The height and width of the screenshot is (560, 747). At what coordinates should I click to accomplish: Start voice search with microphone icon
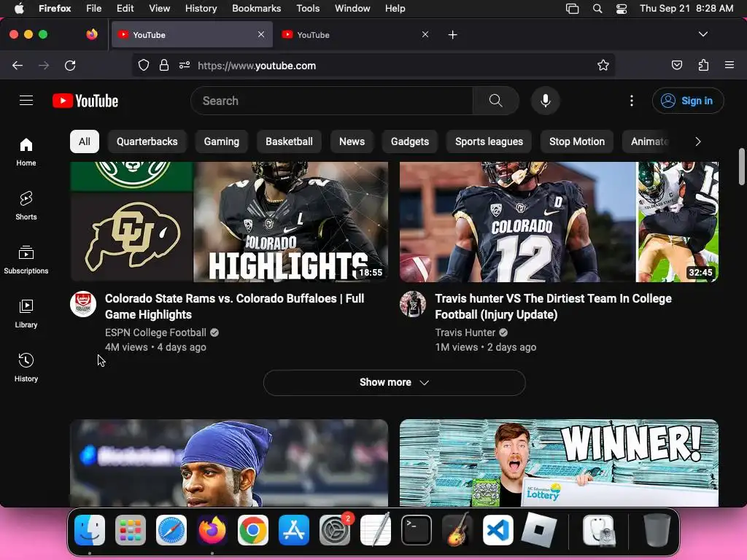point(546,101)
